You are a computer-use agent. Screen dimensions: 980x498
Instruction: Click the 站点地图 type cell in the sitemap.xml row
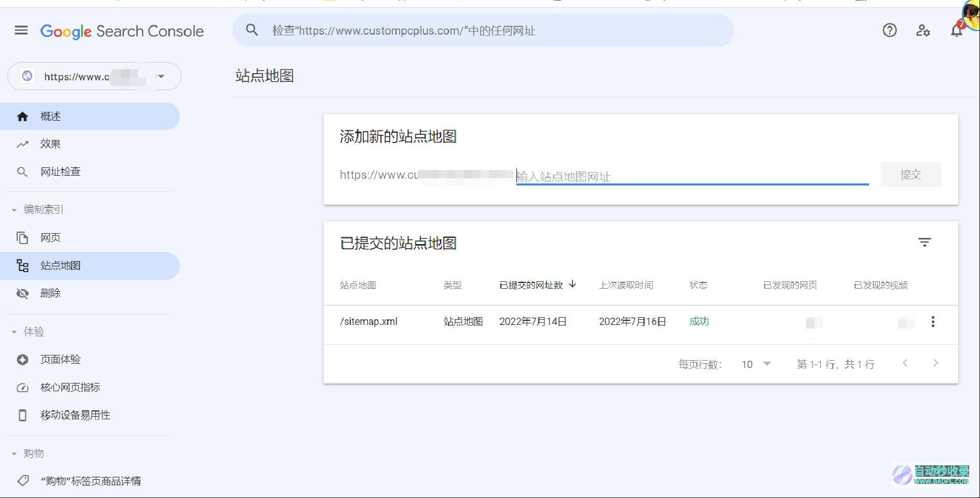(463, 321)
